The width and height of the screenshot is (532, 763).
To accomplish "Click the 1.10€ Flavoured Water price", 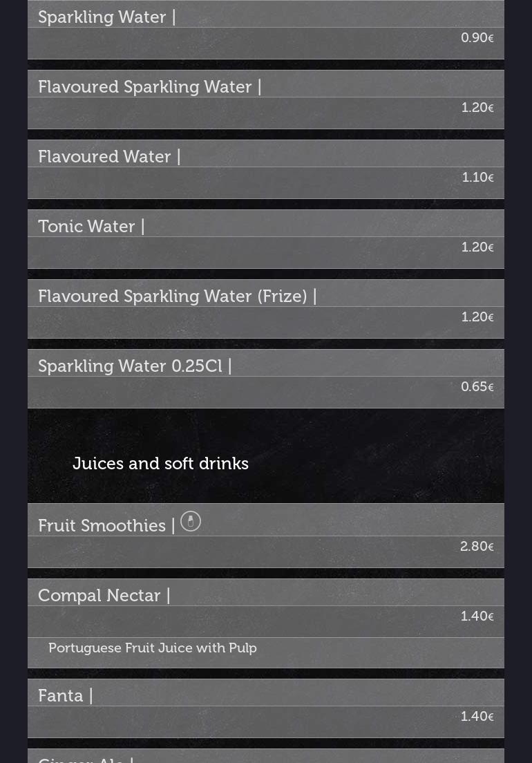I will coord(477,178).
